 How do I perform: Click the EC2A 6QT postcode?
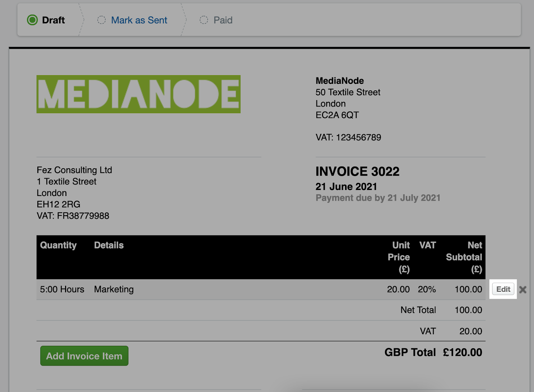pos(337,115)
